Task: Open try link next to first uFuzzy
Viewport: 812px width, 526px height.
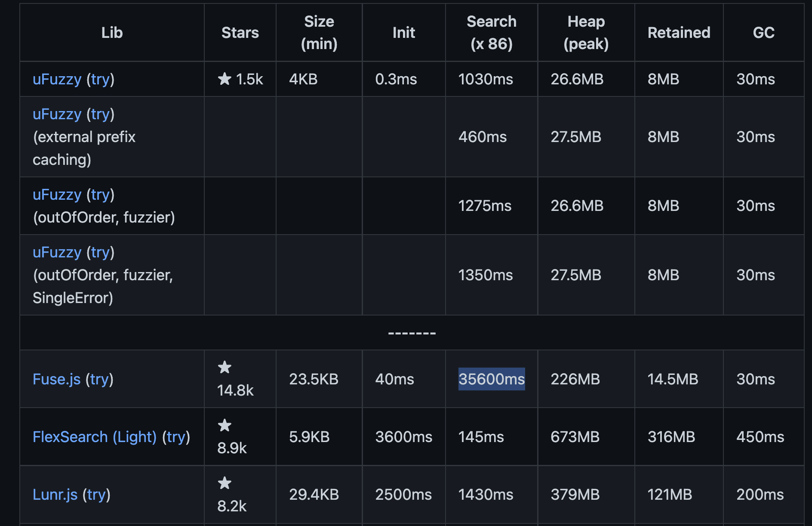Action: tap(100, 79)
